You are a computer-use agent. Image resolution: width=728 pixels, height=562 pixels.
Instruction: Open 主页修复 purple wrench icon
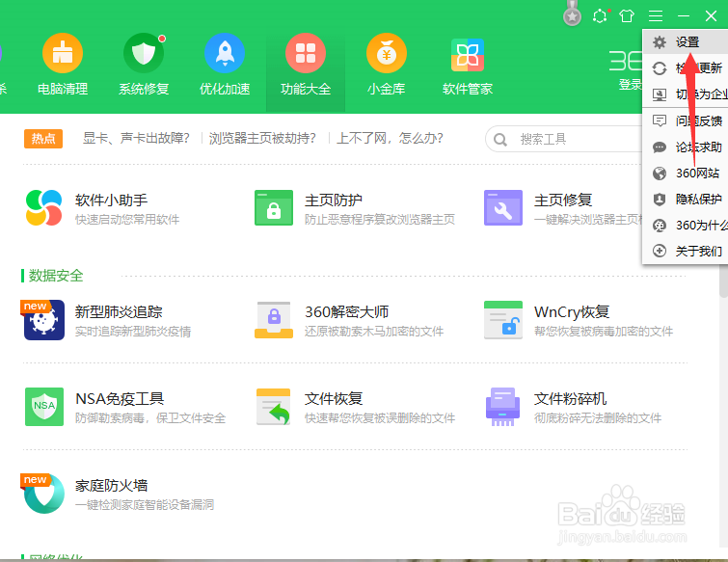point(503,208)
